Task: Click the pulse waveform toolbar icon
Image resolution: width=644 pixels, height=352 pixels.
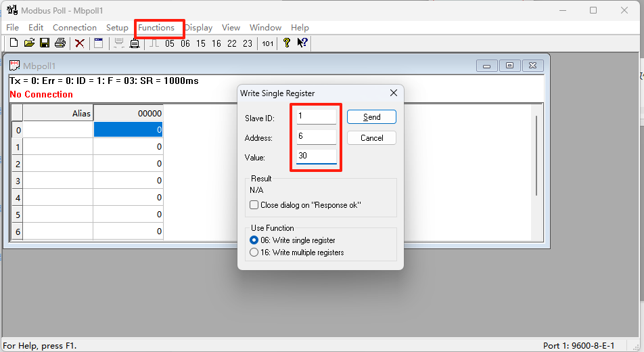Action: point(154,43)
